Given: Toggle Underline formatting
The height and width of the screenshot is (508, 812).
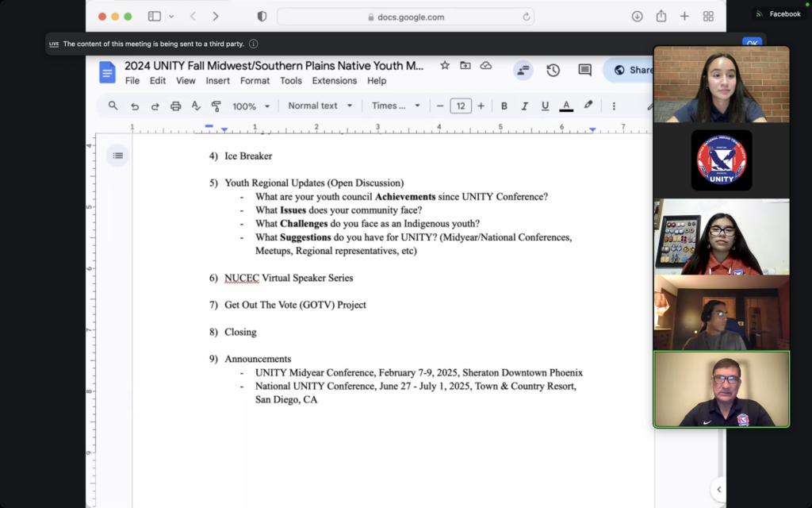Looking at the screenshot, I should coord(545,106).
